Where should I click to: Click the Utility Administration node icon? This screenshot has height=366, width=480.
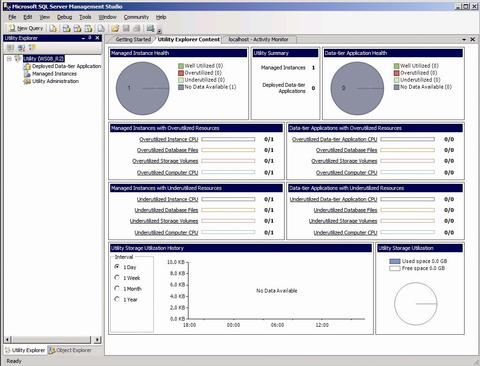(27, 81)
